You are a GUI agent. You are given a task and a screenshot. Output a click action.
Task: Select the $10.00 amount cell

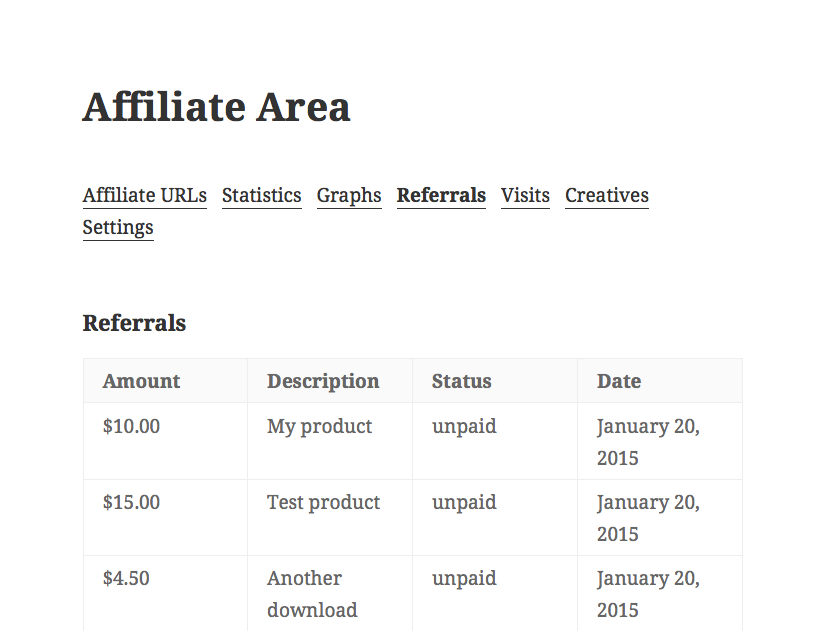[165, 441]
